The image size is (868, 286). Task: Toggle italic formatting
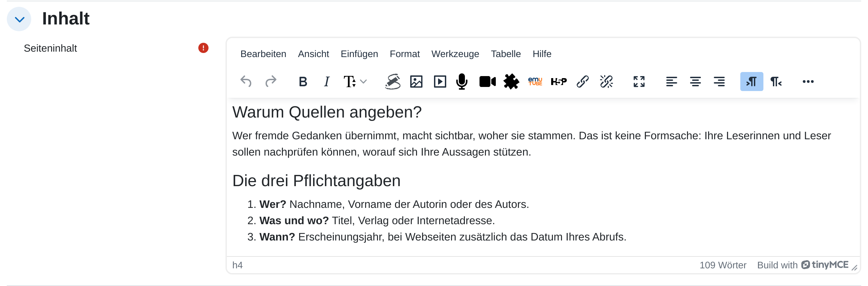[327, 82]
